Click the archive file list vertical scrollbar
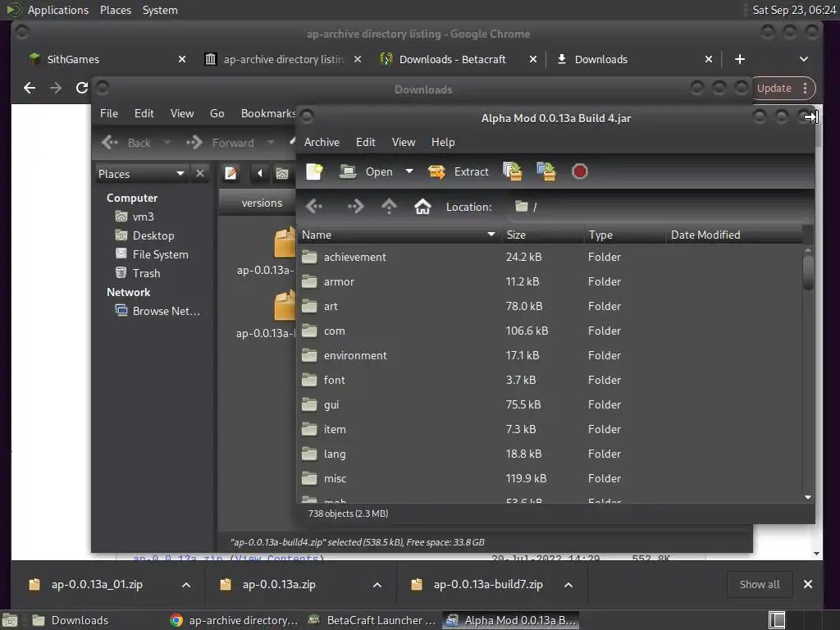The image size is (840, 630). click(808, 272)
